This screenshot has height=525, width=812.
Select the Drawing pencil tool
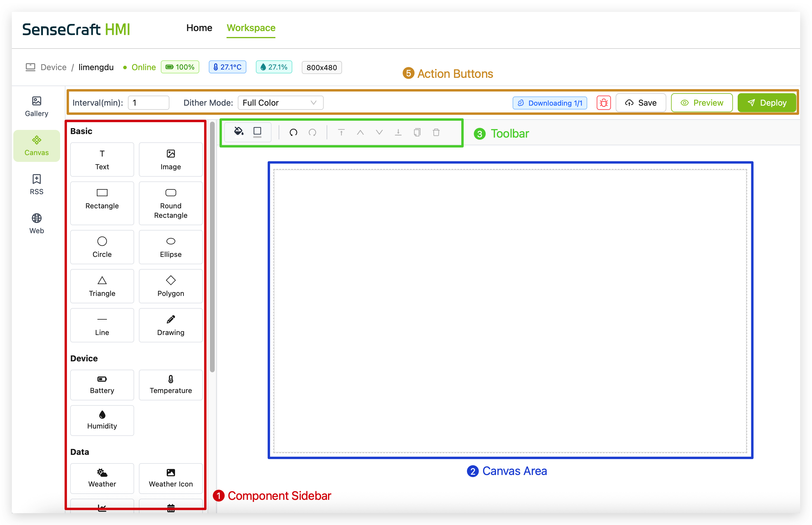[171, 325]
